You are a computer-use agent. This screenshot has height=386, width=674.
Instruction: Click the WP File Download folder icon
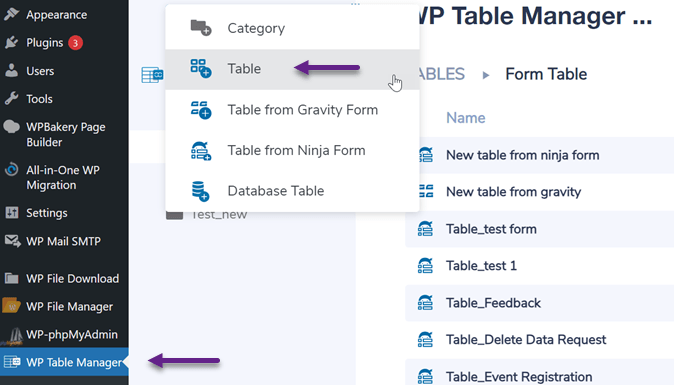tap(12, 279)
